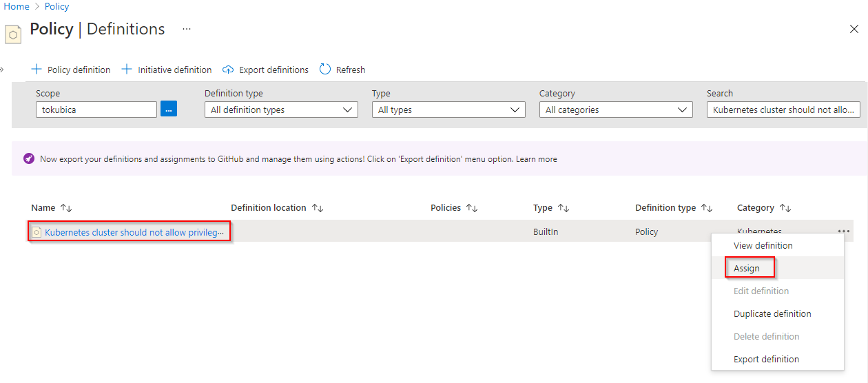
Task: Click the Export definitions cloud icon
Action: (x=229, y=70)
